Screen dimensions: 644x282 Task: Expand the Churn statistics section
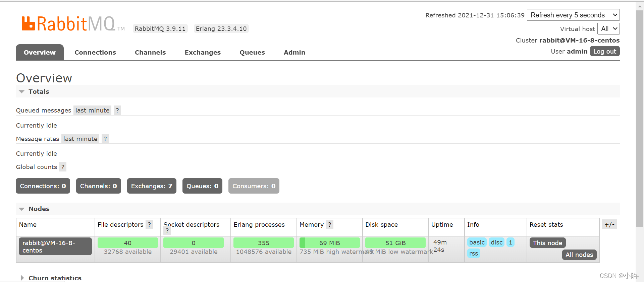click(50, 278)
